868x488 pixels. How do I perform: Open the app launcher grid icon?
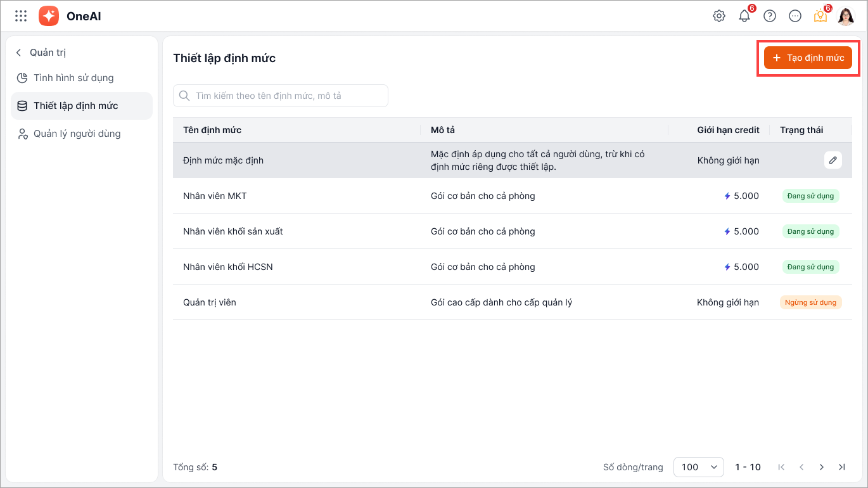pos(21,16)
